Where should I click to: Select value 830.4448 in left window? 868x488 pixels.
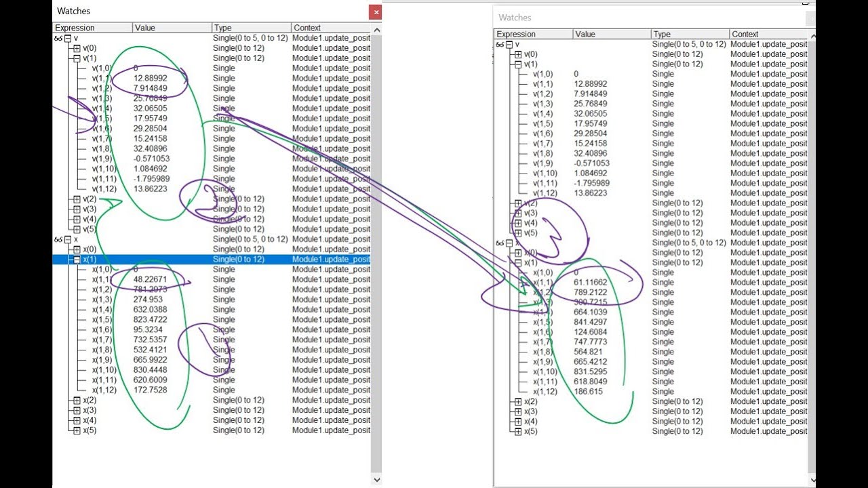point(151,370)
